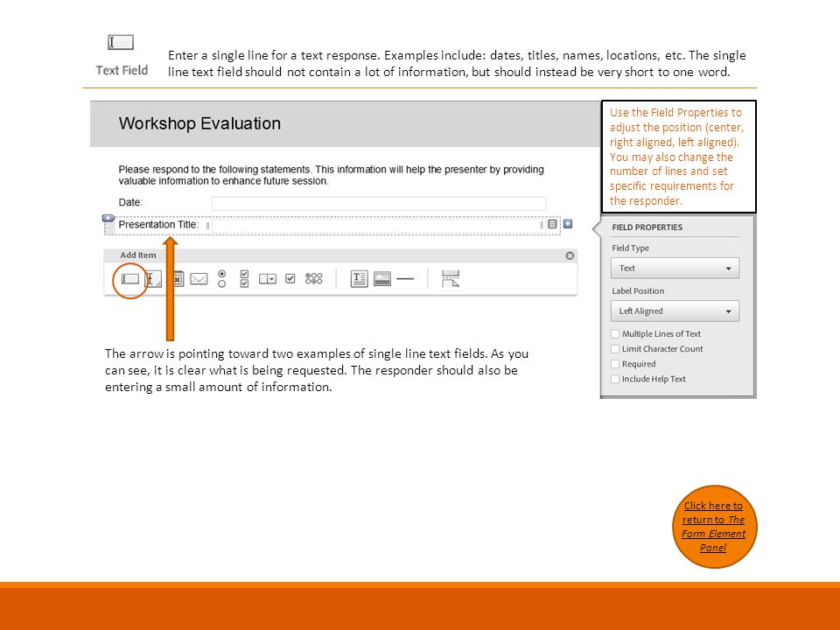Screen dimensions: 840x630
Task: Check Limit Character Count
Action: [x=615, y=349]
